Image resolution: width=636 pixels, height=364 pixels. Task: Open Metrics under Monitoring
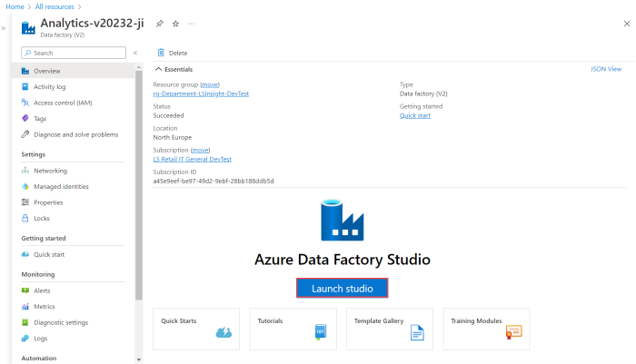point(45,307)
